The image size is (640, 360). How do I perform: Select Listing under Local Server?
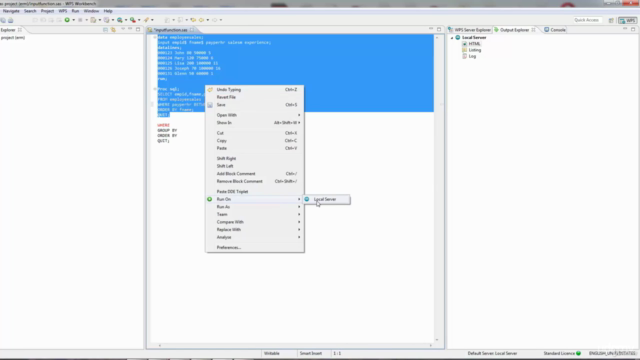[x=475, y=50]
